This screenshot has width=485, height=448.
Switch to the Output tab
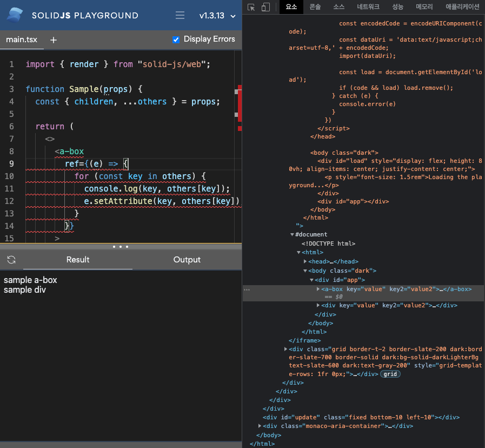[187, 260]
